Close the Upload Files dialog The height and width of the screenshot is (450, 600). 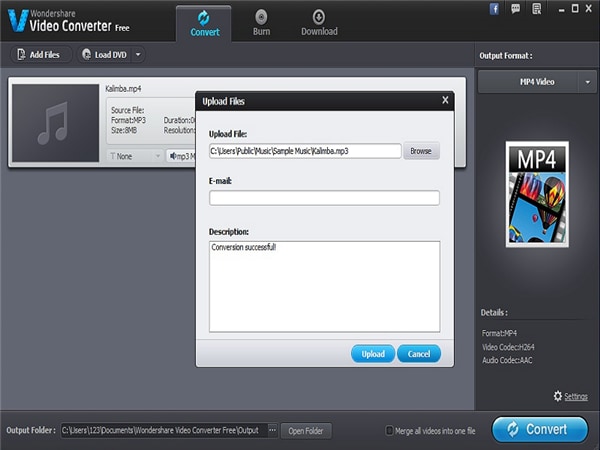pos(445,100)
